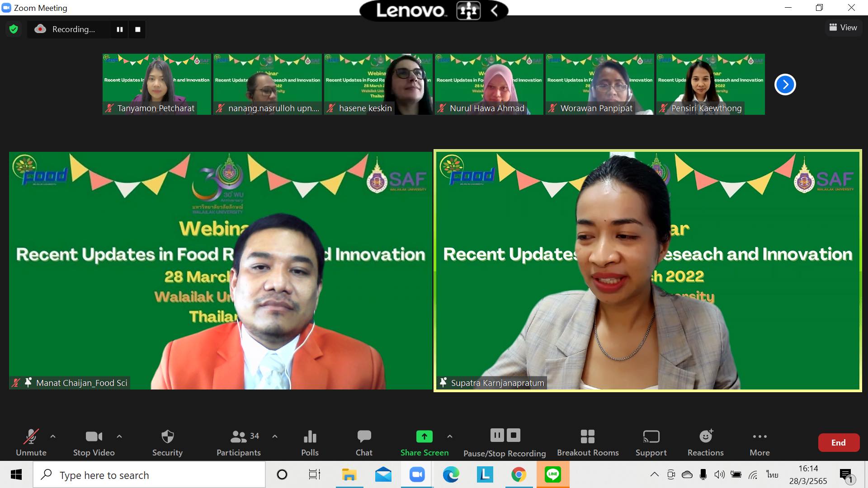Screen dimensions: 868x488
Task: Pause the recording in top bar
Action: click(120, 29)
